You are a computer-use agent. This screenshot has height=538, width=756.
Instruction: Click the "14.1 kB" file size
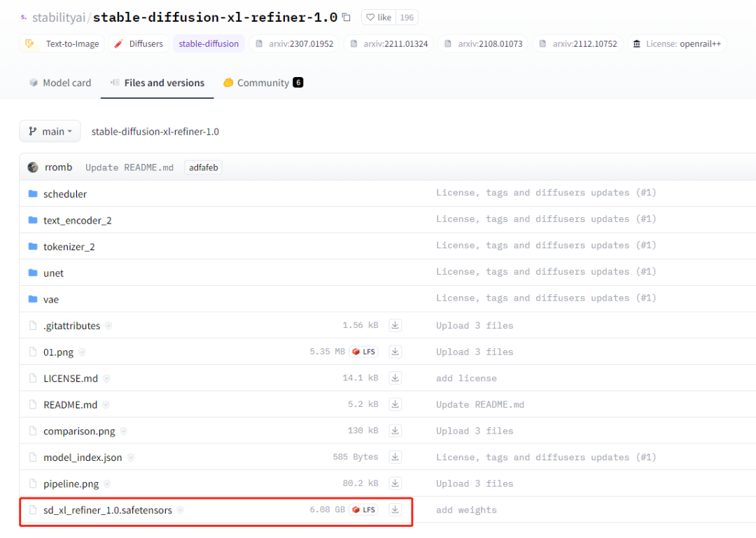pos(360,378)
